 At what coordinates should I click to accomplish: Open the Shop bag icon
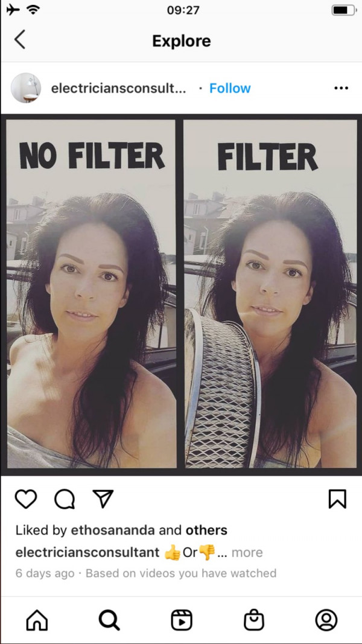pyautogui.click(x=254, y=620)
